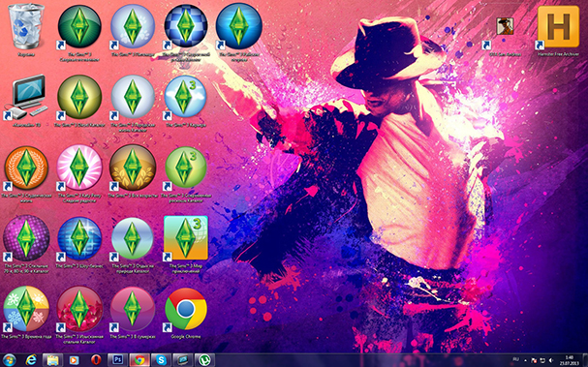Open the volume speaker tray icon

pos(551,360)
